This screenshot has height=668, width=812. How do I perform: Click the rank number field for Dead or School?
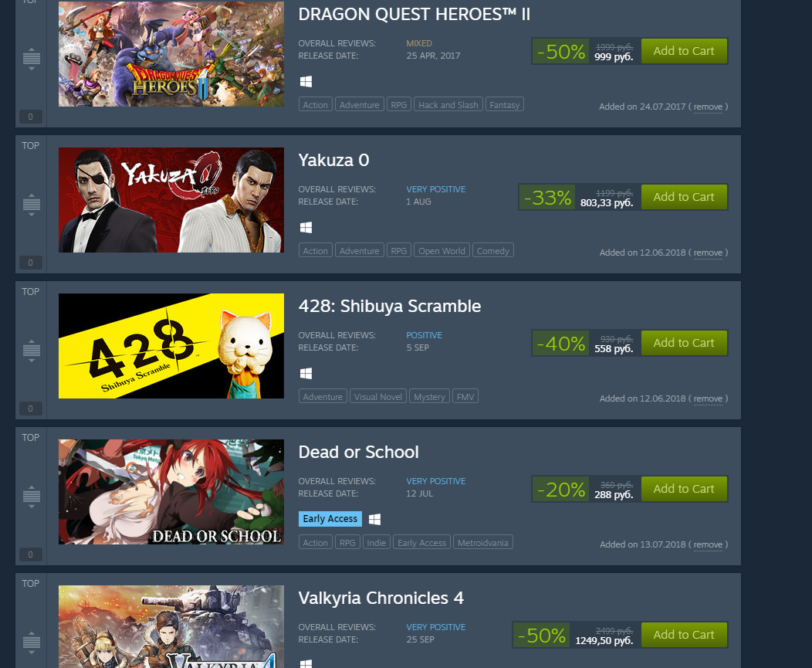31,554
